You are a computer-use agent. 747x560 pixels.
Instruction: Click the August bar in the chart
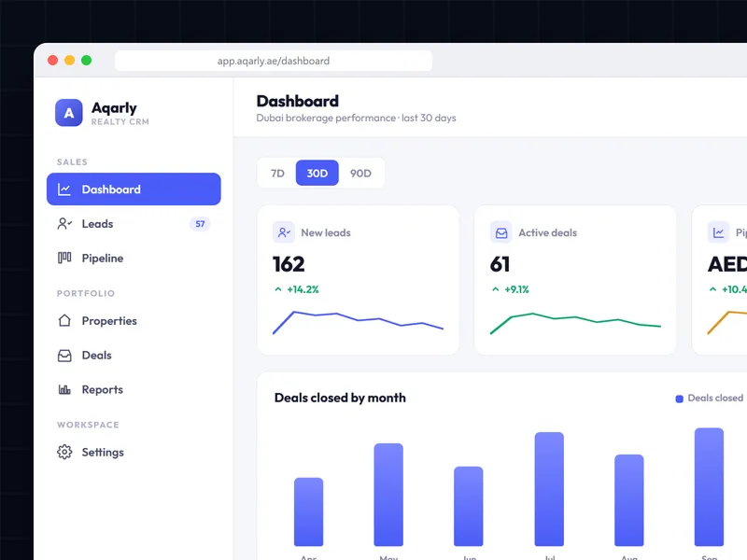coord(629,500)
